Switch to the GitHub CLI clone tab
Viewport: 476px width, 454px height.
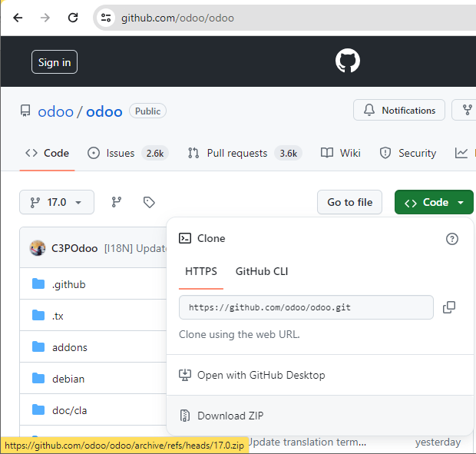[x=262, y=271]
